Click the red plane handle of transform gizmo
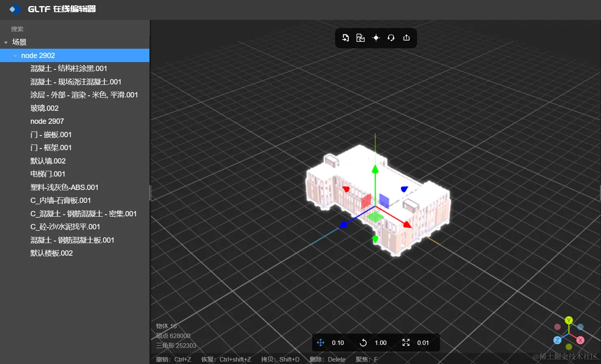 click(366, 201)
